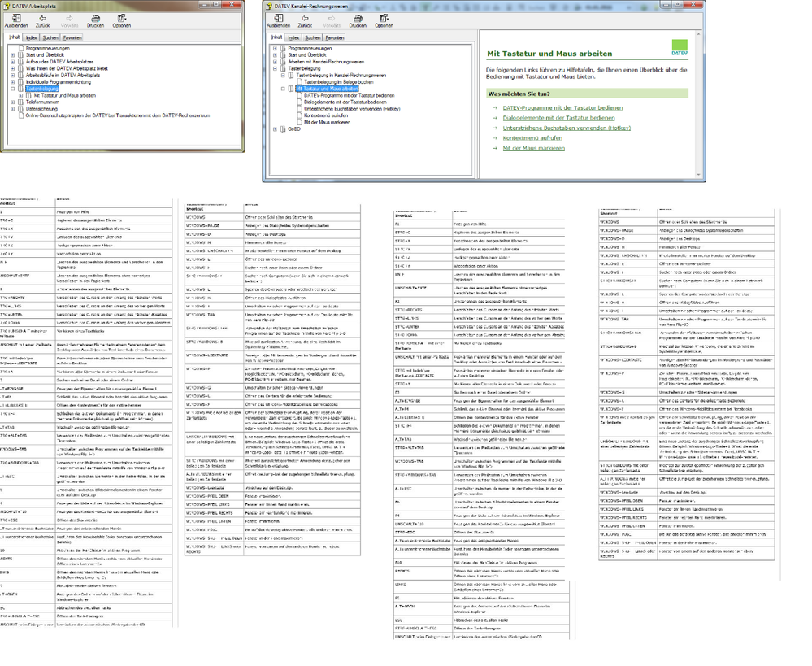Click Ausblenden in the Kanzlei-Rechnungswesen window

point(278,21)
